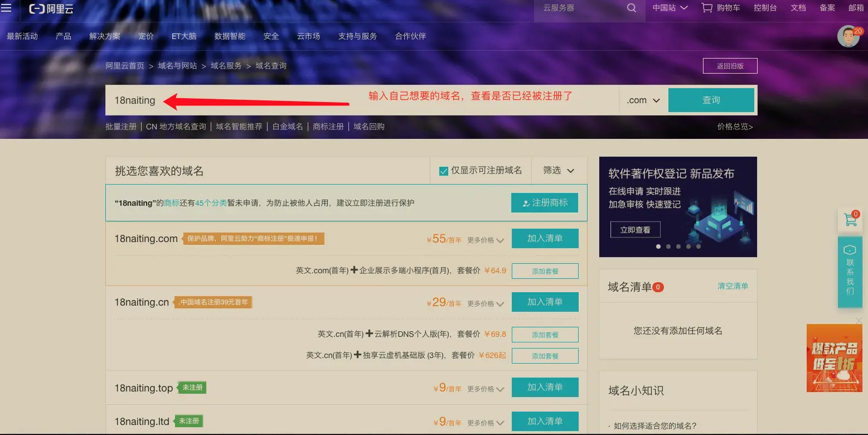868x435 pixels.
Task: Open the hamburger menu icon
Action: (6, 8)
